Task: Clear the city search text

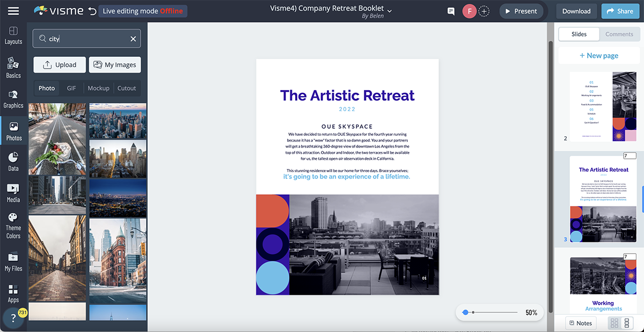Action: pos(133,39)
